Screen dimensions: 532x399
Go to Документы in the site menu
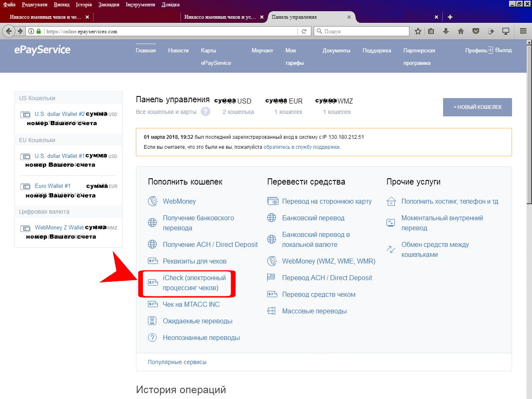(336, 50)
